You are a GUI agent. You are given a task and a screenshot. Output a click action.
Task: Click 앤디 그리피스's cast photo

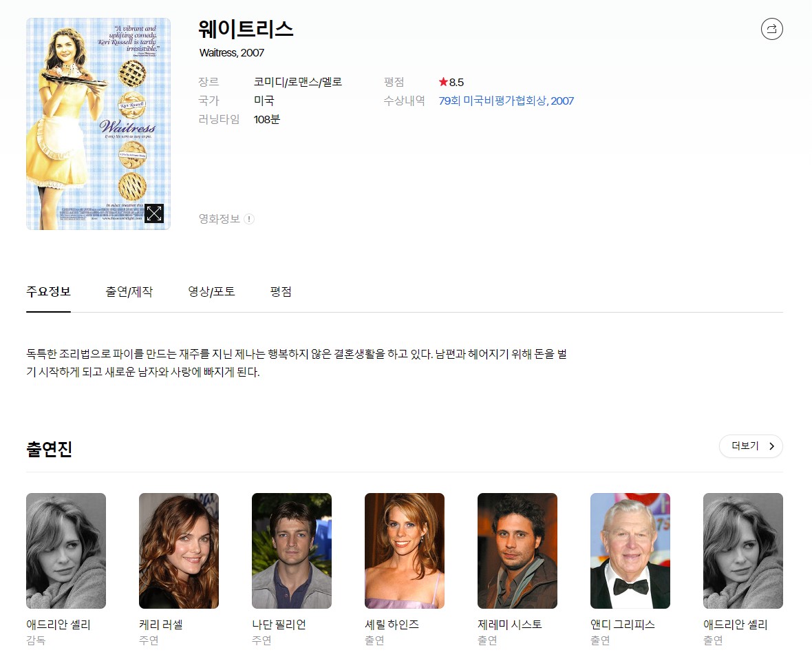[x=630, y=550]
